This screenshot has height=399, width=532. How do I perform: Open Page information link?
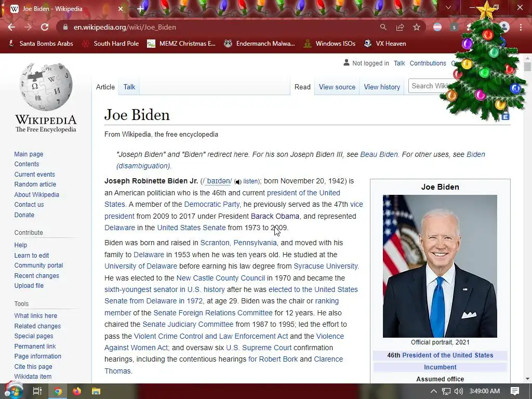coord(37,356)
